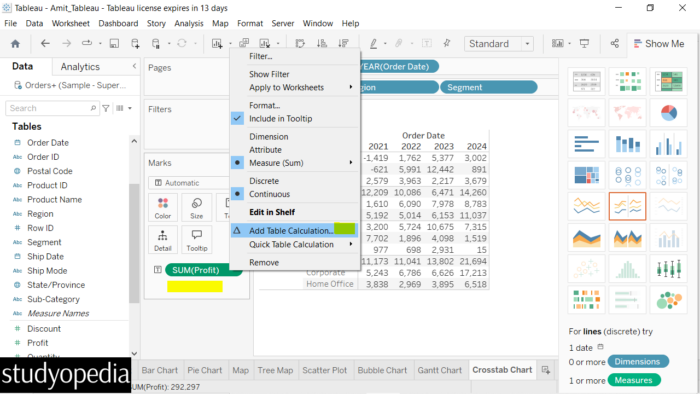700x394 pixels.
Task: Select the pie chart in Show Me
Action: pos(668,113)
